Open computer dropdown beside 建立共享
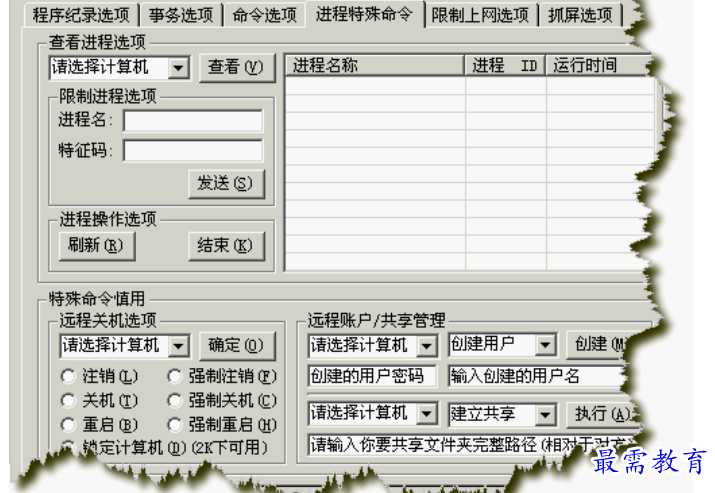715x493 pixels. pyautogui.click(x=427, y=414)
